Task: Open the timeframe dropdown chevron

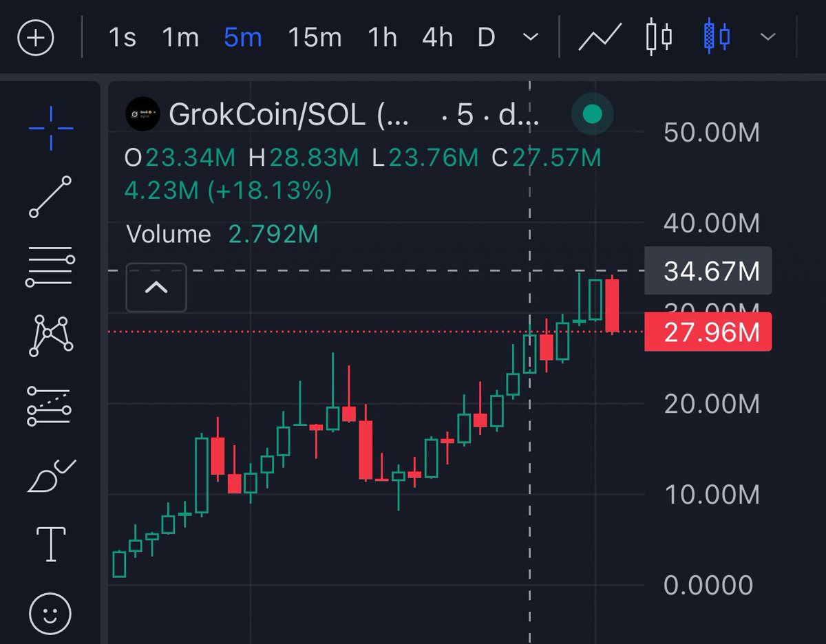Action: tap(531, 38)
